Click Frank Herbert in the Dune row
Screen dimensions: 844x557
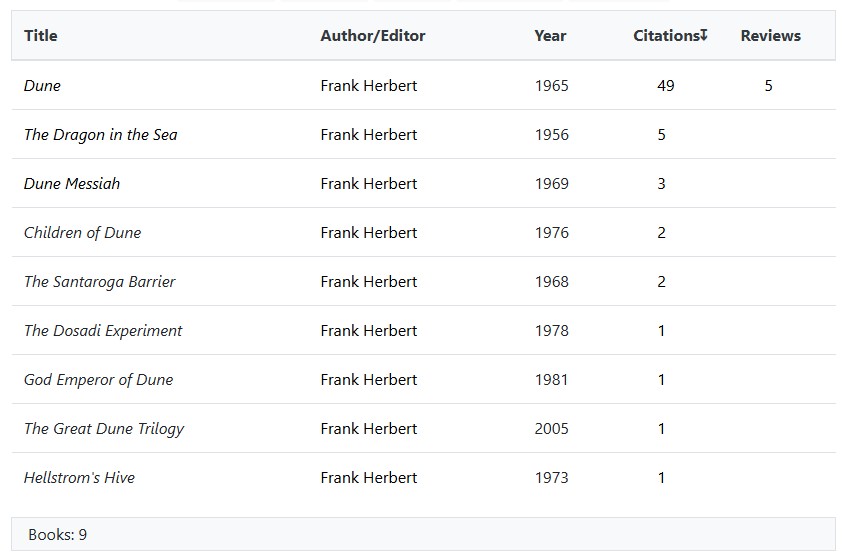369,86
